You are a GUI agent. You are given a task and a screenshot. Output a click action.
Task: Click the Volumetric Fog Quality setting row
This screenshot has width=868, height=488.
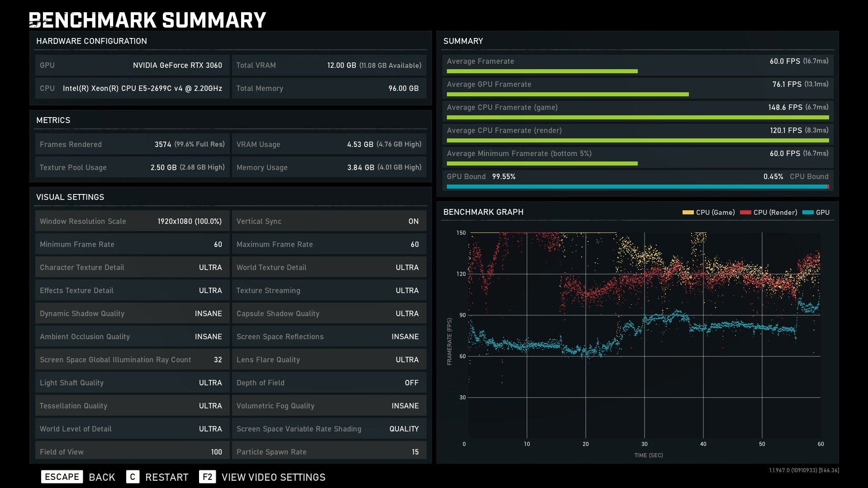click(329, 406)
